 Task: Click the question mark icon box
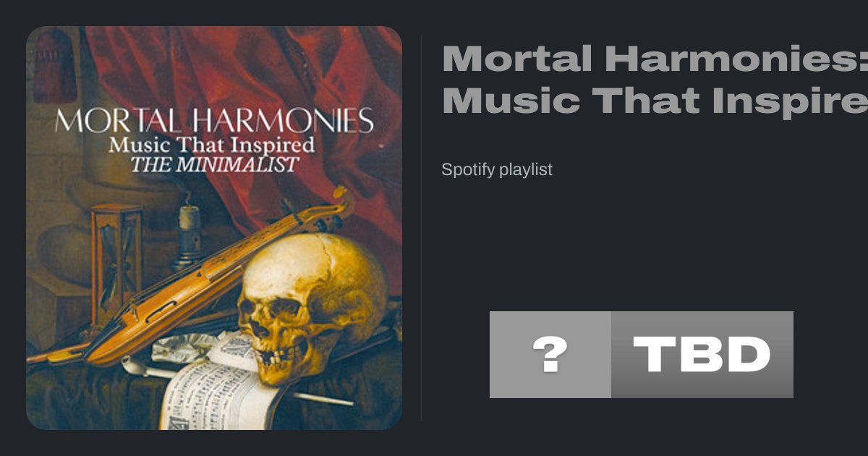tap(550, 355)
